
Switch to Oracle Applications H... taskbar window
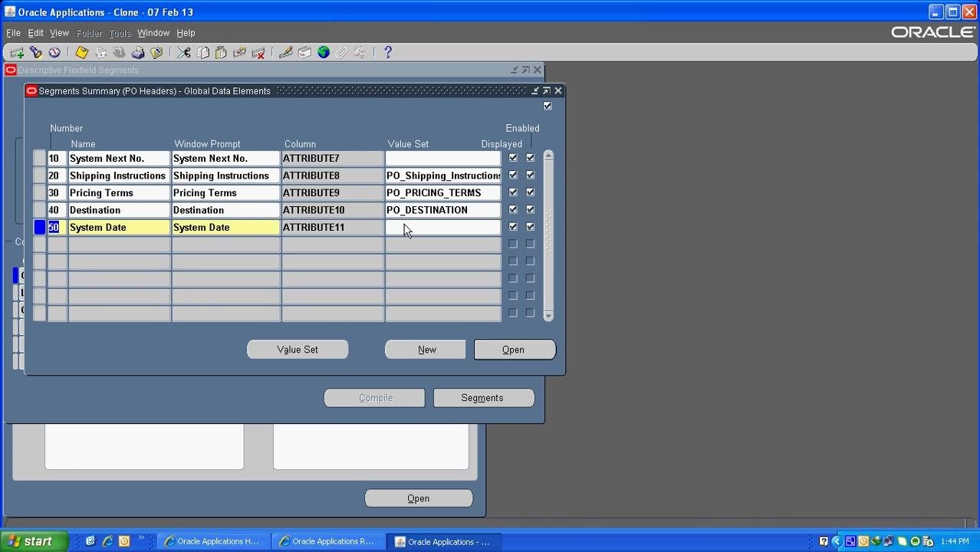click(x=212, y=541)
